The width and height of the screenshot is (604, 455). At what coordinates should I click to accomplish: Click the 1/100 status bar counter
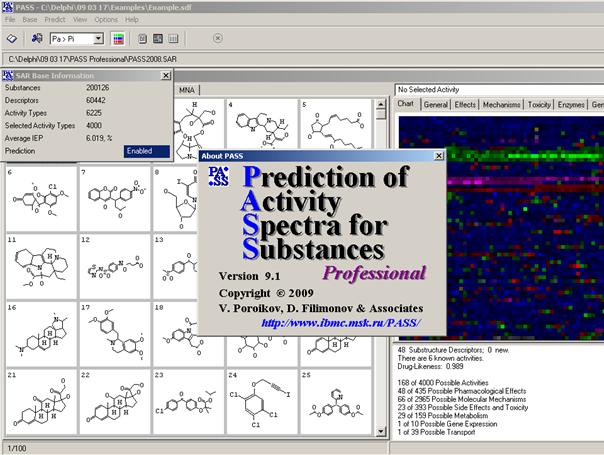17,448
